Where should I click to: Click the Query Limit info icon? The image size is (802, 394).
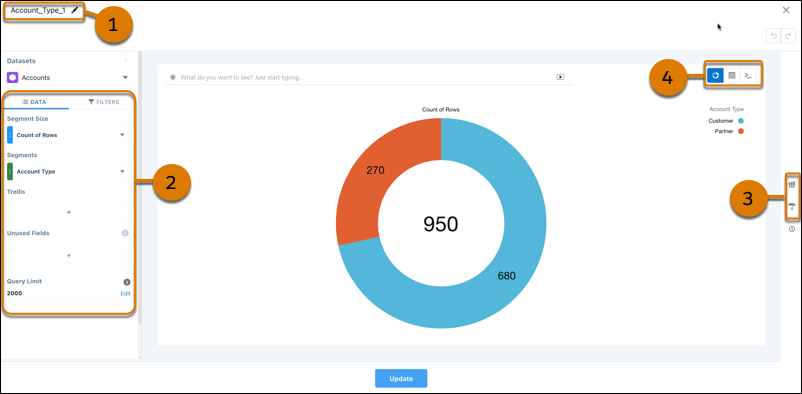coord(127,282)
